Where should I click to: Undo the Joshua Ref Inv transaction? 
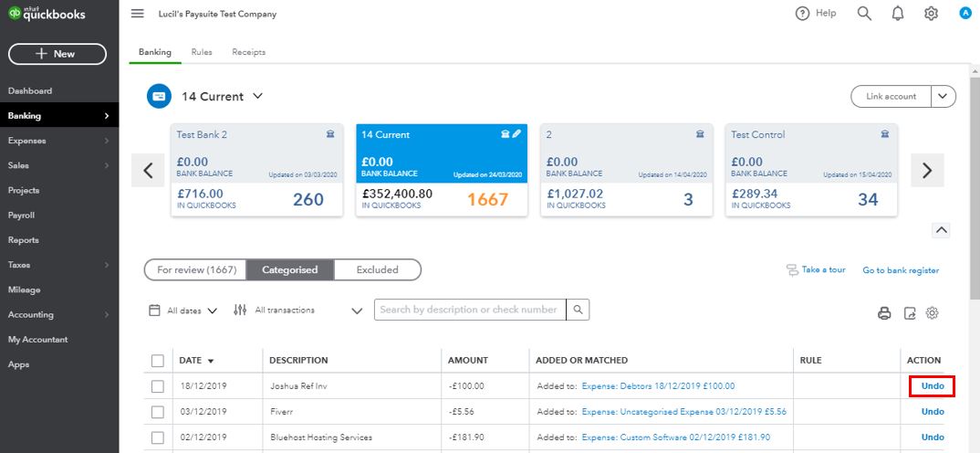click(x=933, y=386)
